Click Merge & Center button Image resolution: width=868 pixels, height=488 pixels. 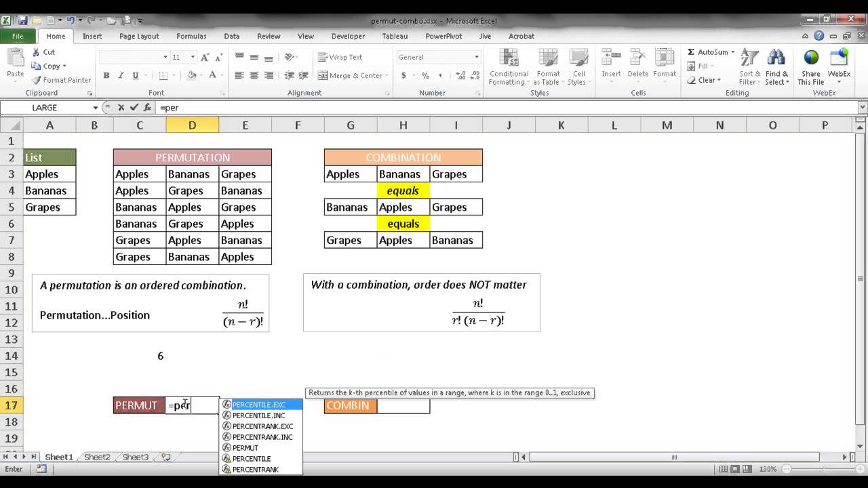350,76
